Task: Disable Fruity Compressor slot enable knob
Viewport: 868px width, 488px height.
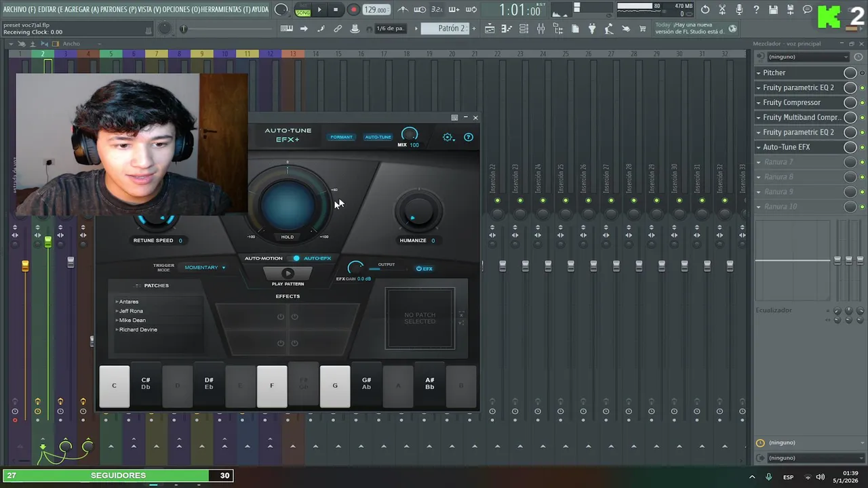Action: 850,102
